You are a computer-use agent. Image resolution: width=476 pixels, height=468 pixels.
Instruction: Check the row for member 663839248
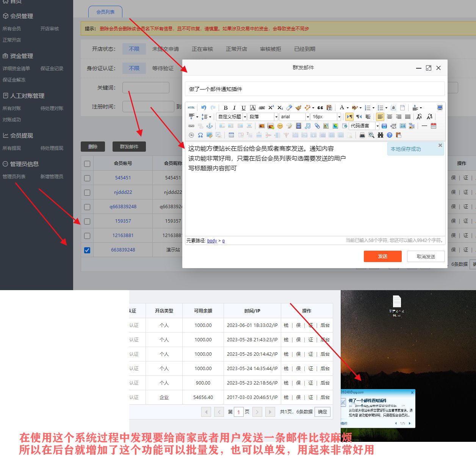[87, 250]
